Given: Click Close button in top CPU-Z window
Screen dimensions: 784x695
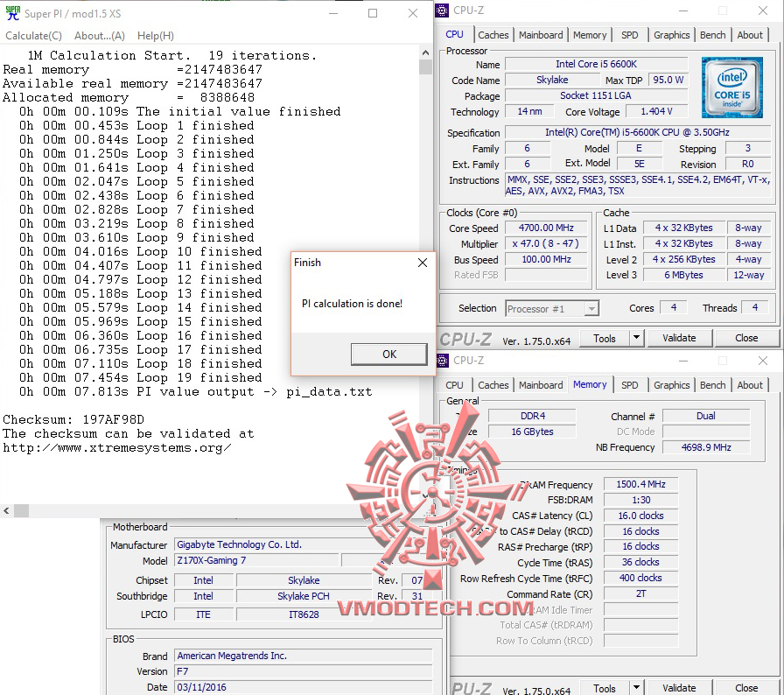Looking at the screenshot, I should [x=746, y=339].
